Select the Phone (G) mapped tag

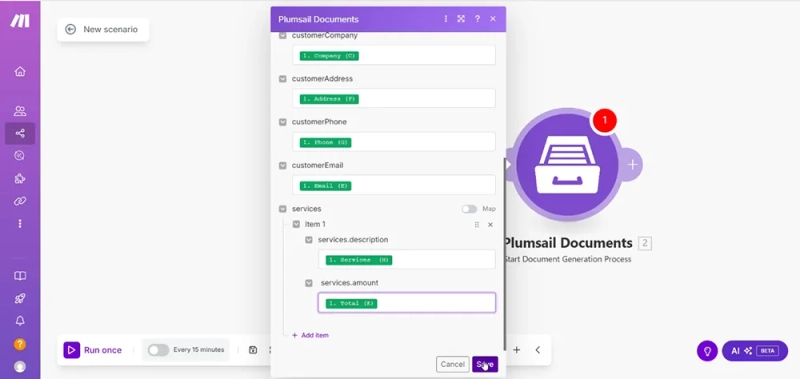coord(326,142)
